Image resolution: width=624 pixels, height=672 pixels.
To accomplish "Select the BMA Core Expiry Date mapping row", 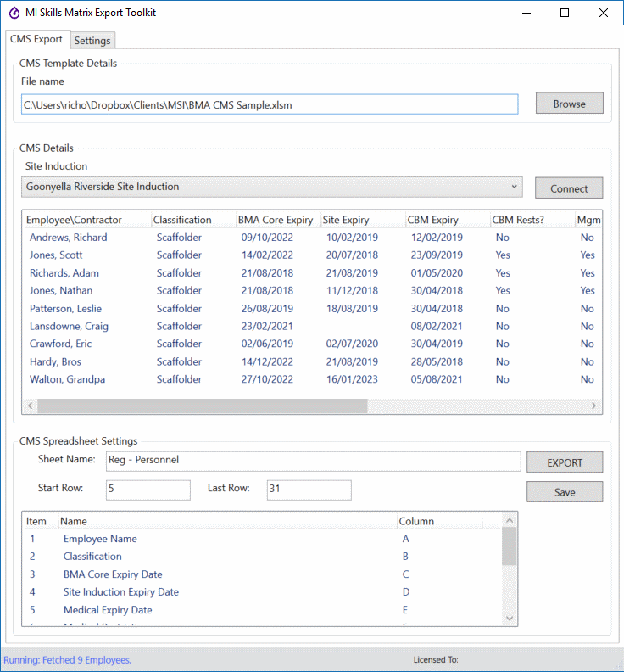I will 261,574.
